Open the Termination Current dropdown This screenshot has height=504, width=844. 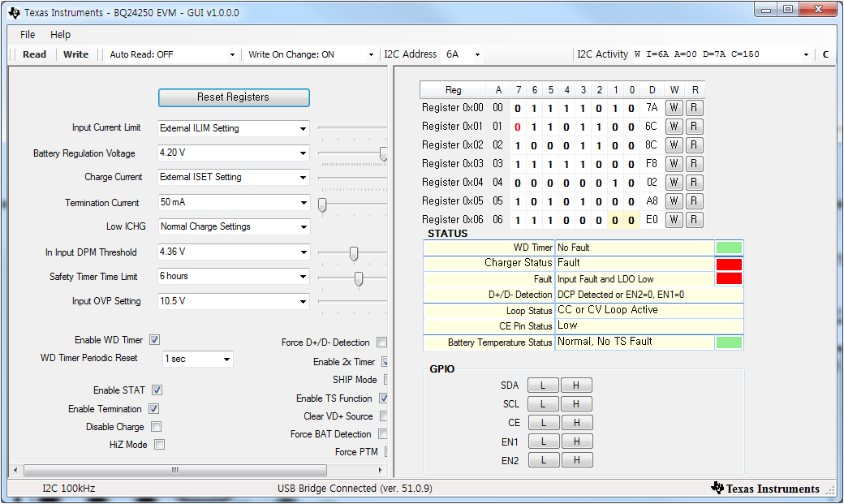(x=234, y=202)
